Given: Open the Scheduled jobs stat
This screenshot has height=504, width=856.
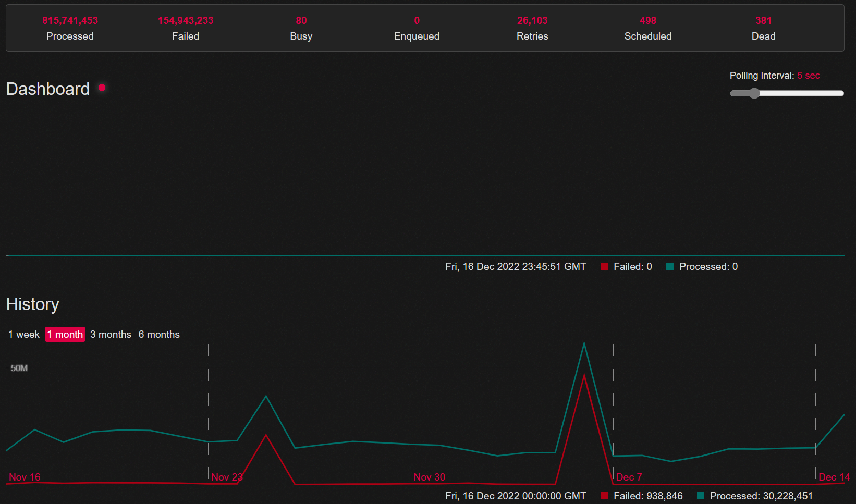Looking at the screenshot, I should tap(648, 28).
